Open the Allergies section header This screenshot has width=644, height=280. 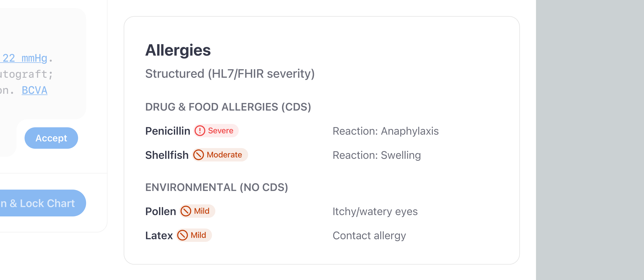pyautogui.click(x=178, y=50)
